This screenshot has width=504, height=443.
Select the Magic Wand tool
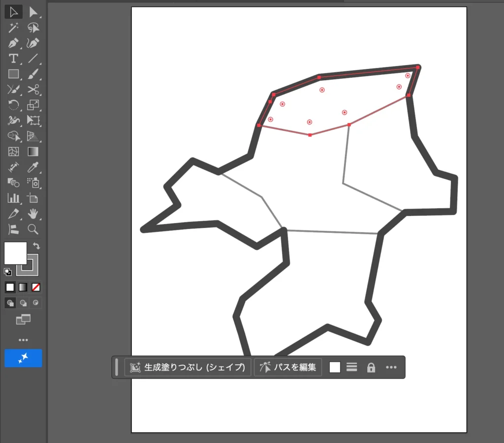(13, 28)
